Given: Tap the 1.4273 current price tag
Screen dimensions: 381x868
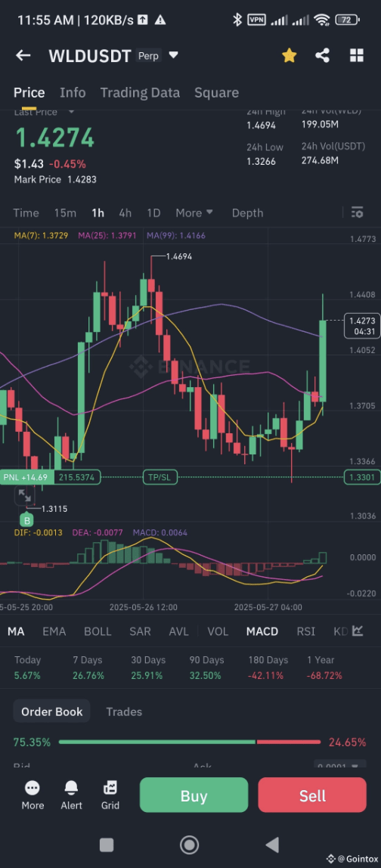Looking at the screenshot, I should pyautogui.click(x=362, y=326).
